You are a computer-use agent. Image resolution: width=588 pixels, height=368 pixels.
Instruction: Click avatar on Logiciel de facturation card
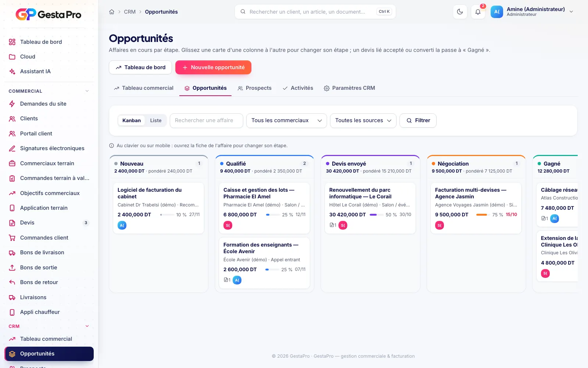tap(122, 225)
